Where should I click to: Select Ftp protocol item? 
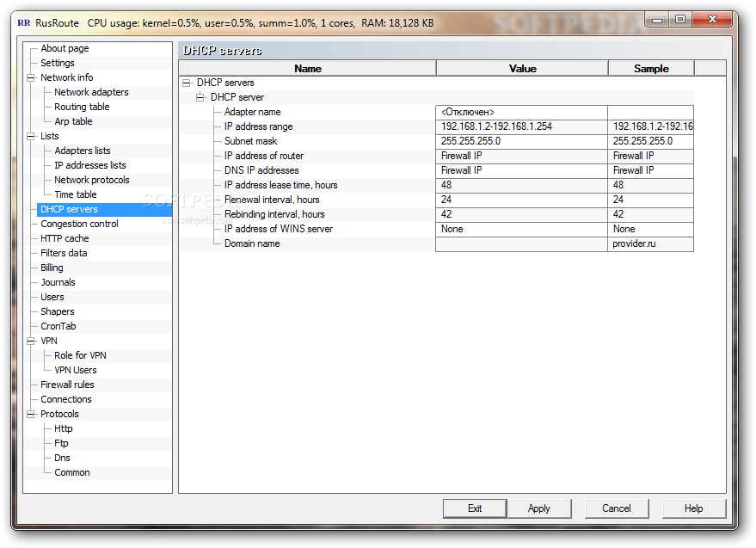click(61, 443)
